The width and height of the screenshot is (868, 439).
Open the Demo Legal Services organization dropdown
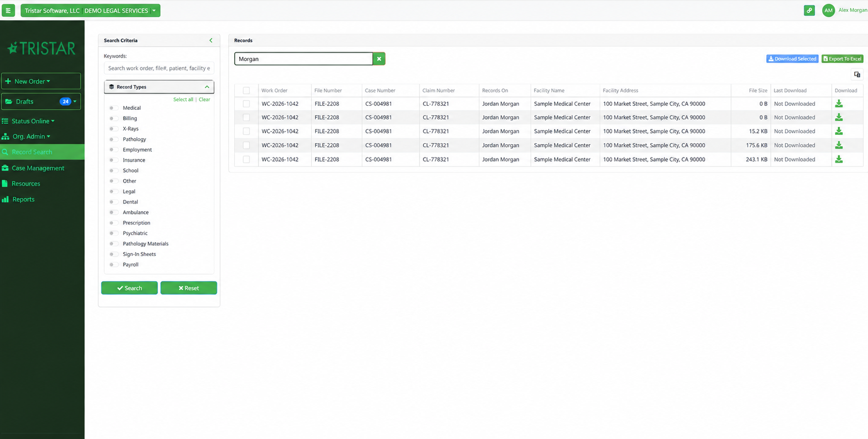click(x=91, y=10)
